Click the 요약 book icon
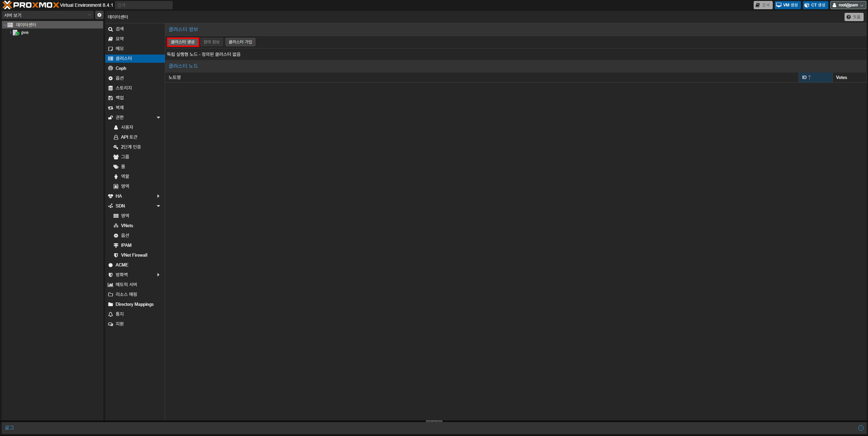Screen dimensions: 868x436 (110, 39)
